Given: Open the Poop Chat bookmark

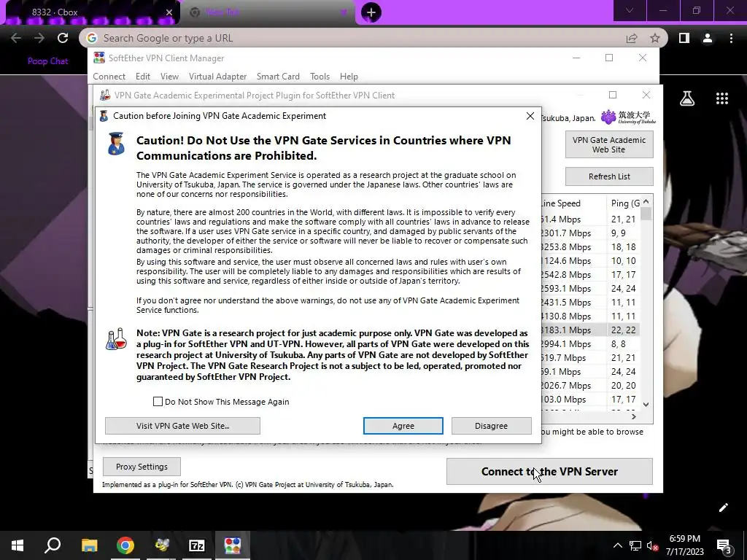Looking at the screenshot, I should tap(47, 61).
